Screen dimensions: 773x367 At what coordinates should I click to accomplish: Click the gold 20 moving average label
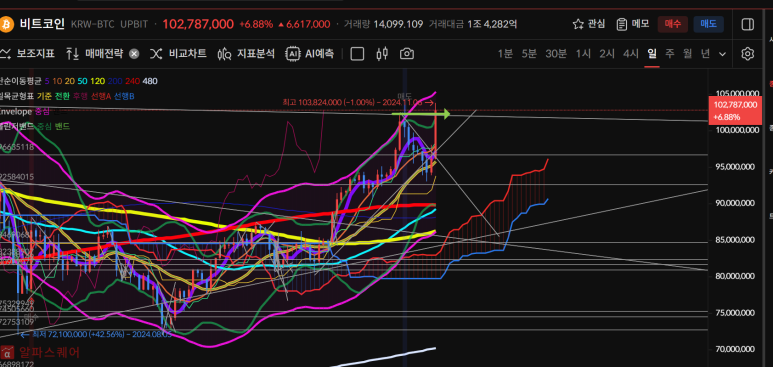click(70, 81)
